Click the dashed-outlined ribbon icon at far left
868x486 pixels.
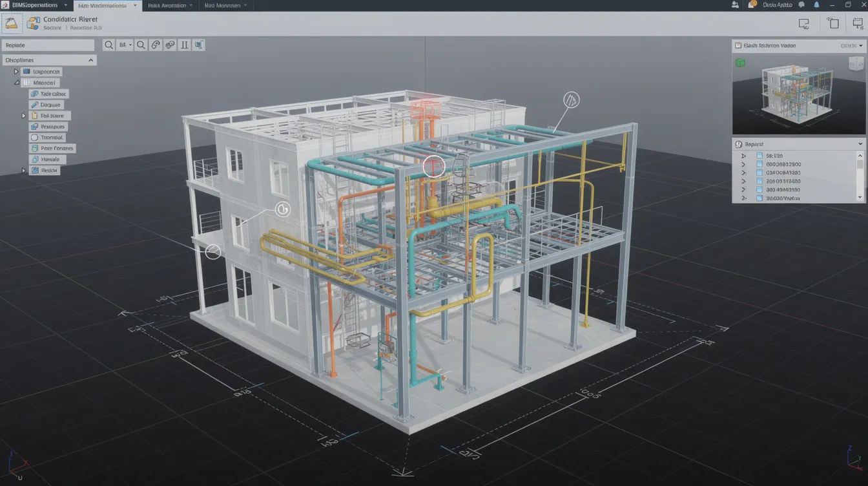12,24
